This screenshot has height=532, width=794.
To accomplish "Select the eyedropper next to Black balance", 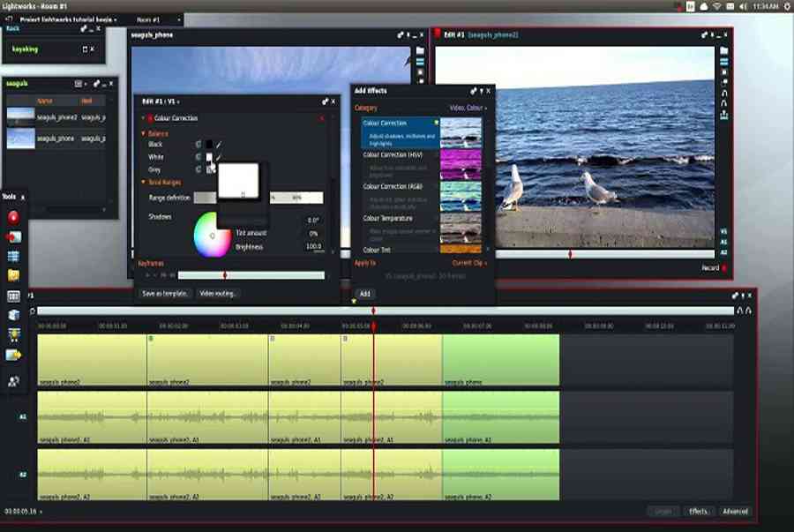I will 219,144.
